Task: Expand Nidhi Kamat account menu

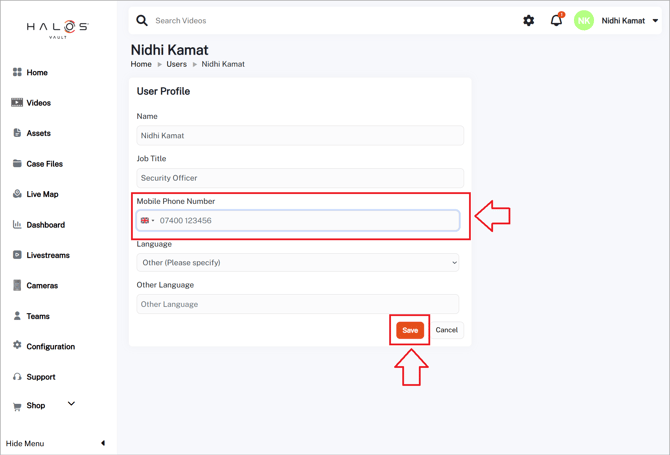Action: (x=655, y=21)
